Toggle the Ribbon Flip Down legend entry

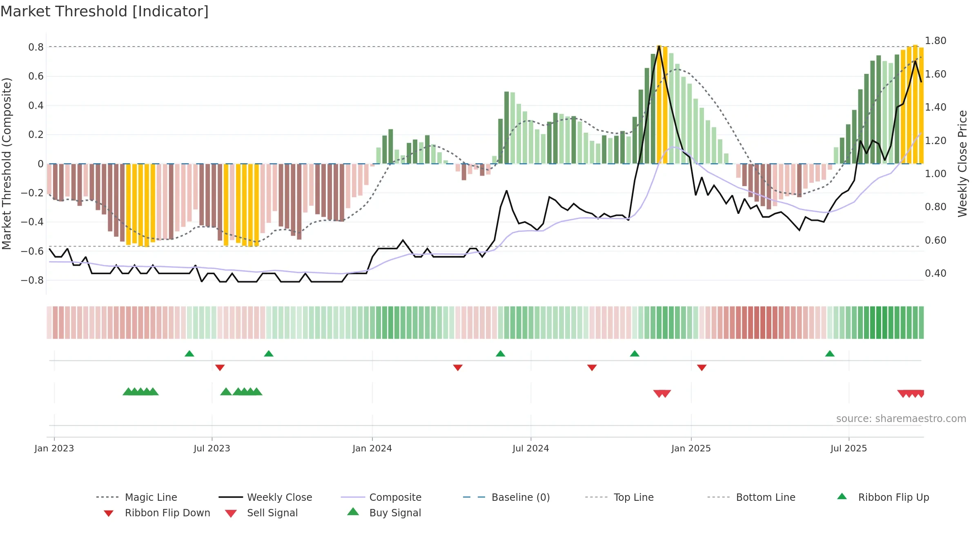(x=156, y=513)
